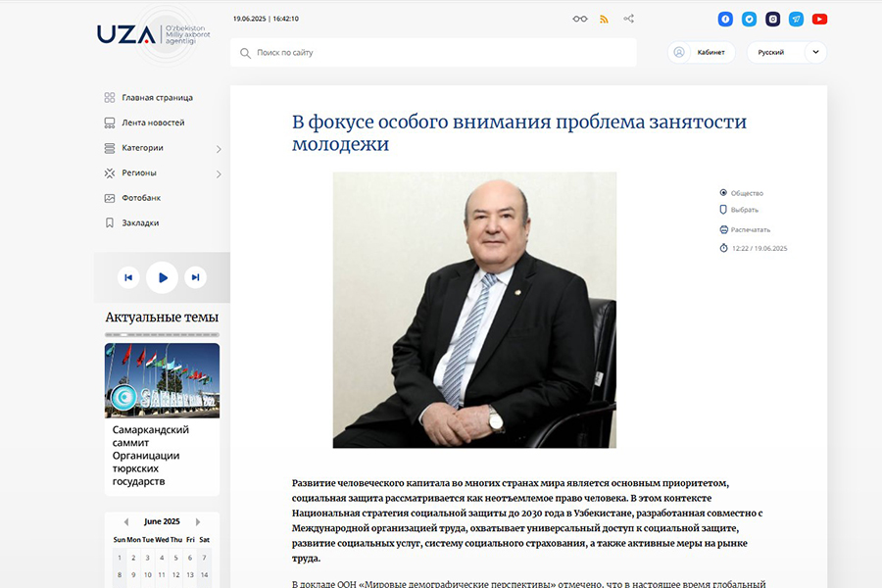Expand the Категории submenu
The height and width of the screenshot is (588, 882).
tap(219, 149)
